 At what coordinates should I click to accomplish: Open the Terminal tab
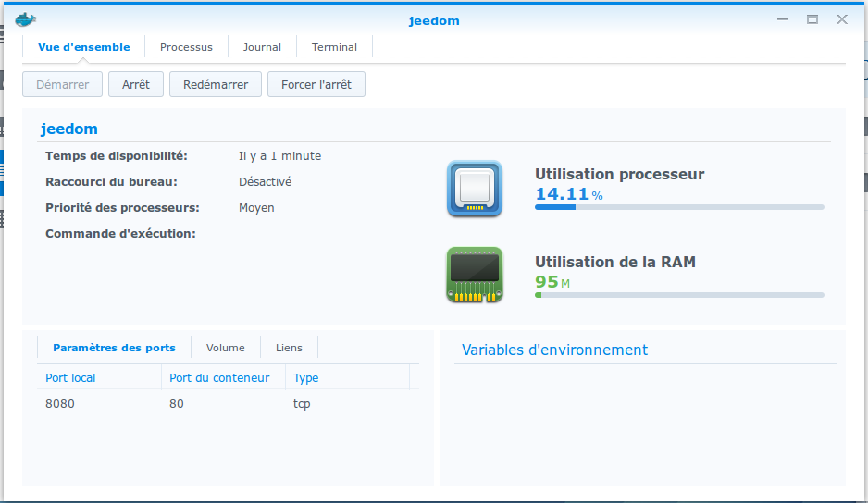(334, 47)
